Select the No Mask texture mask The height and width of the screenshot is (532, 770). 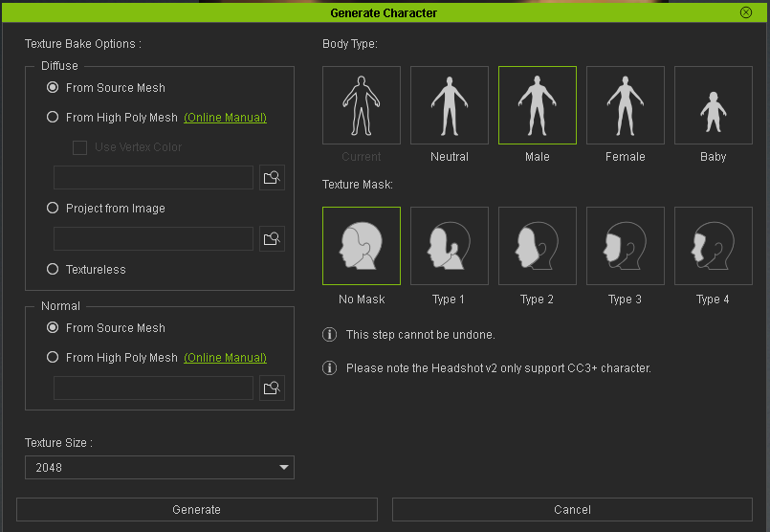[x=362, y=246]
